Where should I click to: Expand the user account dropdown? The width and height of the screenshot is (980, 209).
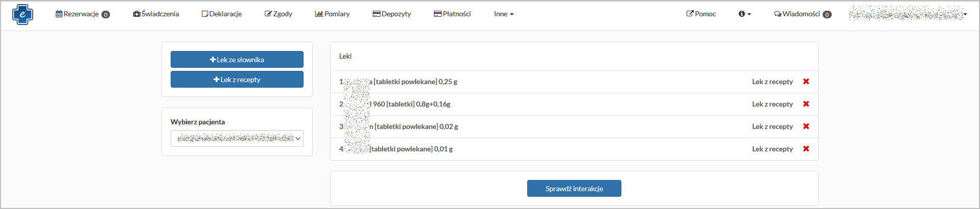(x=908, y=14)
